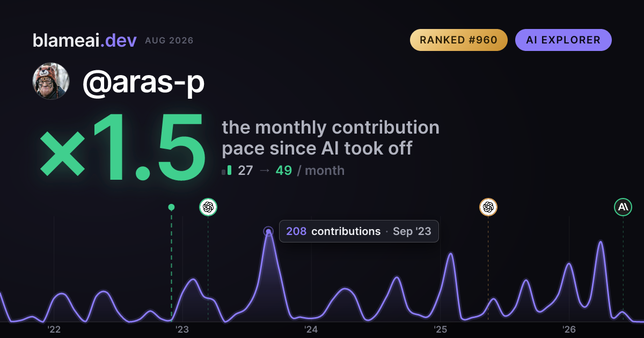Click the purple peak point circle on chart
Image resolution: width=644 pixels, height=338 pixels.
(x=268, y=232)
